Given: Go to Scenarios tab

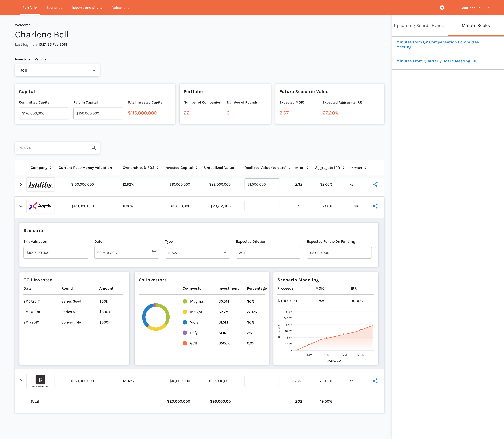Looking at the screenshot, I should (54, 8).
